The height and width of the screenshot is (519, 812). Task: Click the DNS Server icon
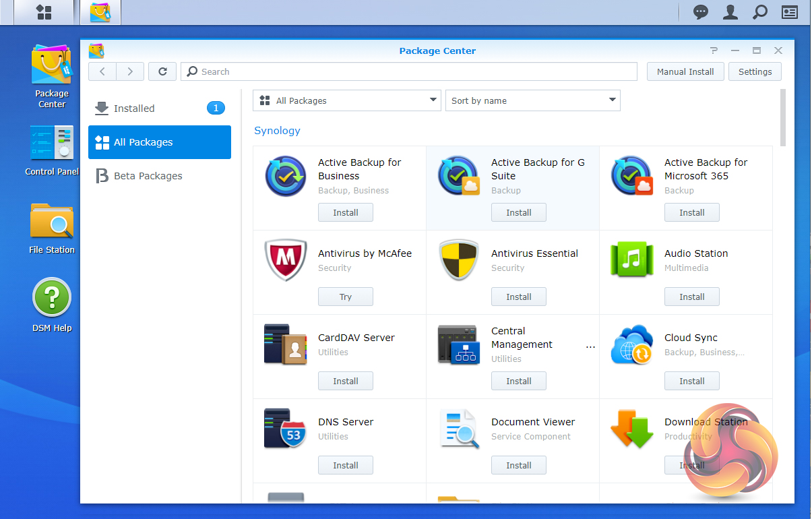point(286,429)
